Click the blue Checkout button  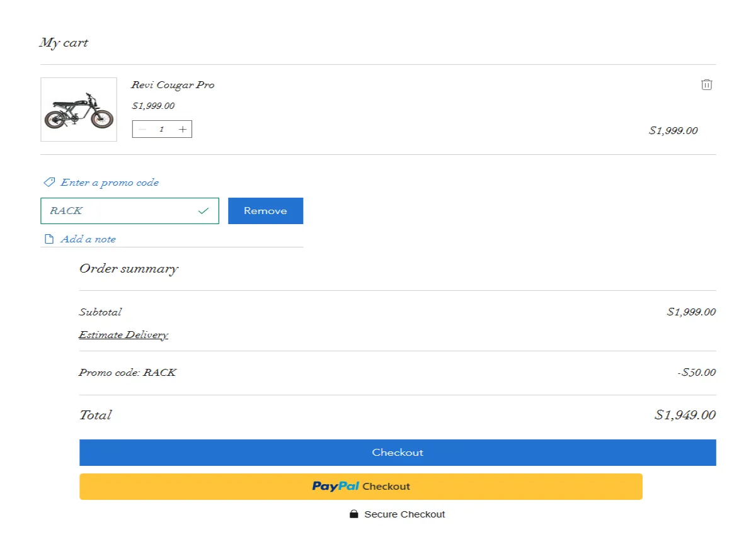click(398, 453)
